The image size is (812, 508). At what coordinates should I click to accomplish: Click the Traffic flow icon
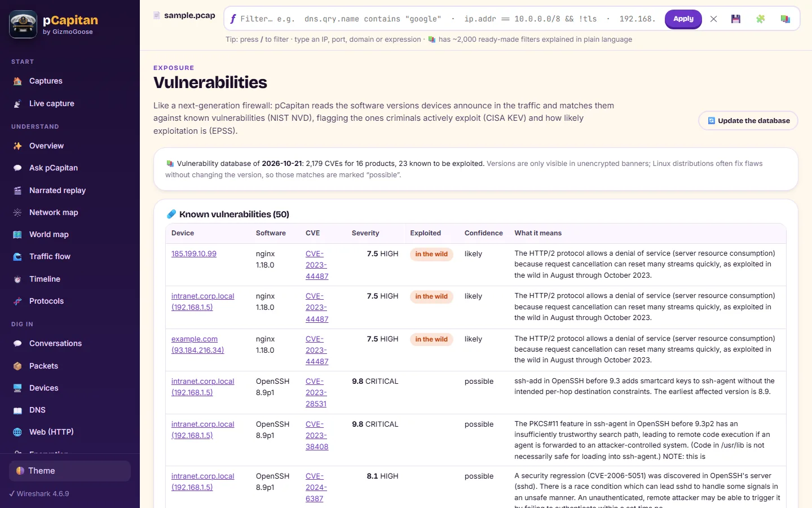[x=17, y=257]
